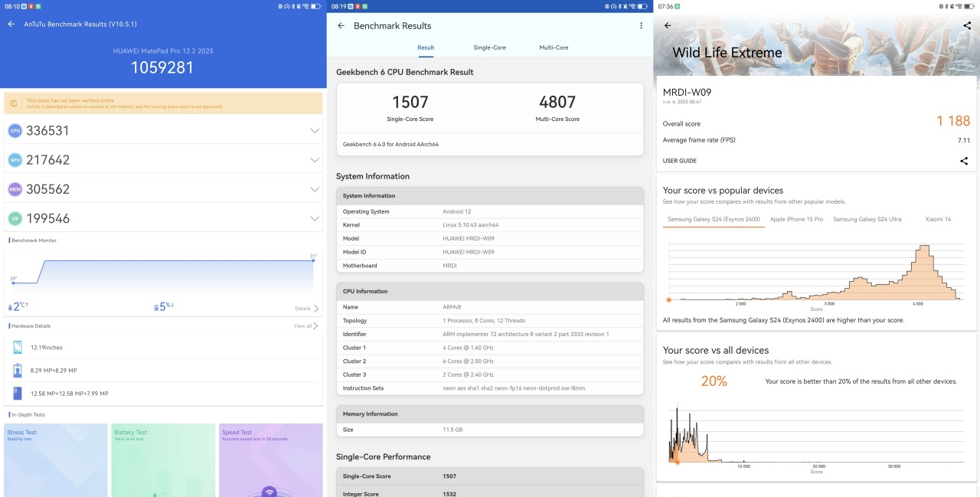Screen dimensions: 980x497
Task: Tap the Geekbench single-core score 1507
Action: (410, 102)
